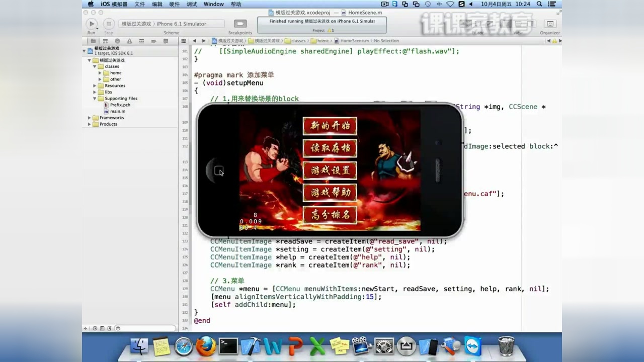Open TeamViewer from the Dock

click(473, 346)
